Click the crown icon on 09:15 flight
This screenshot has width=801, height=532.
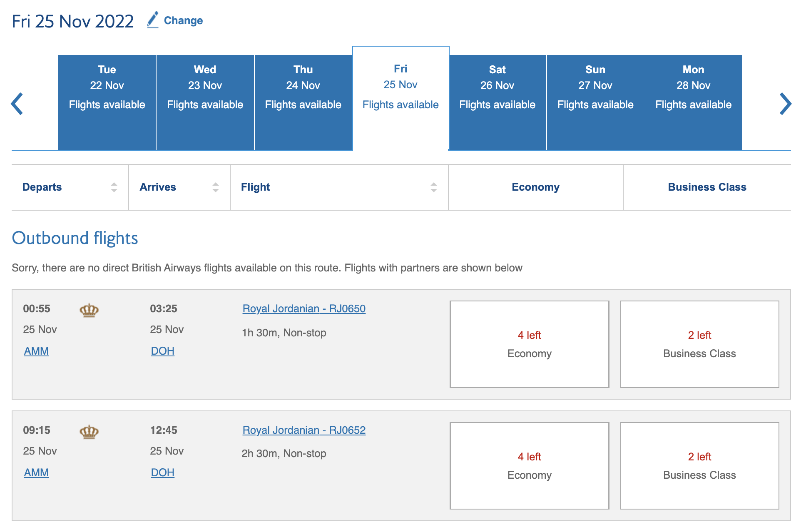point(89,432)
